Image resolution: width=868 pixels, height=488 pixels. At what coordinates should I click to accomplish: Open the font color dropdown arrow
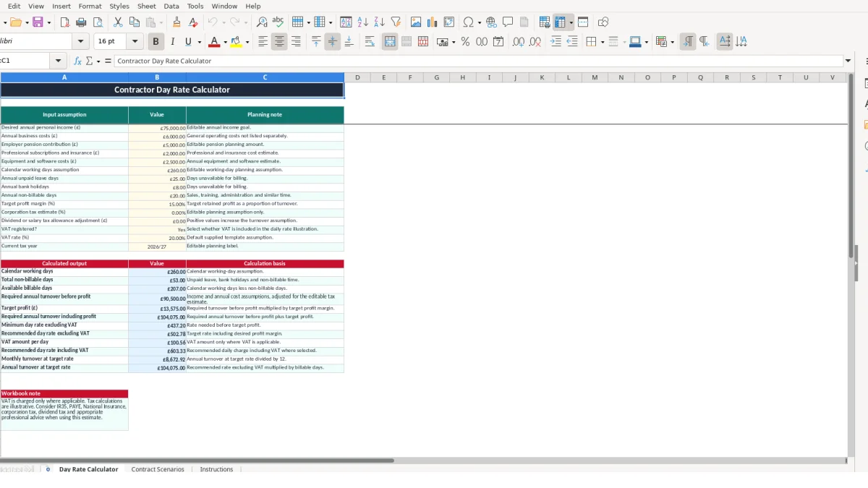click(225, 42)
